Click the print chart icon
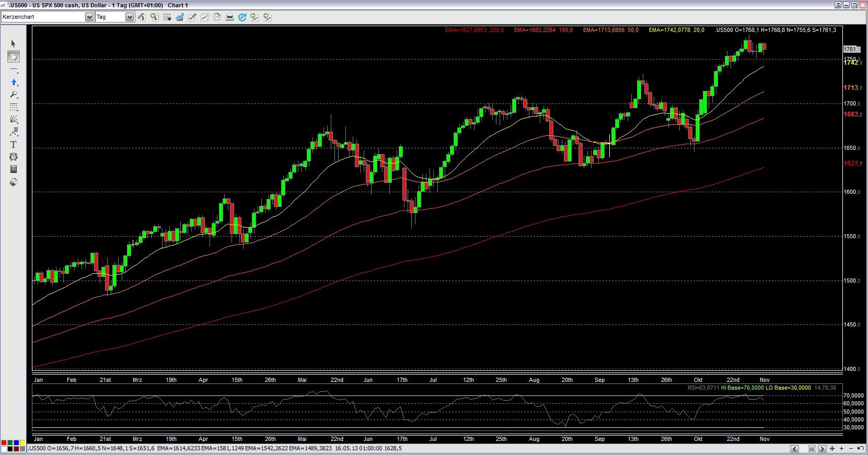 [229, 17]
